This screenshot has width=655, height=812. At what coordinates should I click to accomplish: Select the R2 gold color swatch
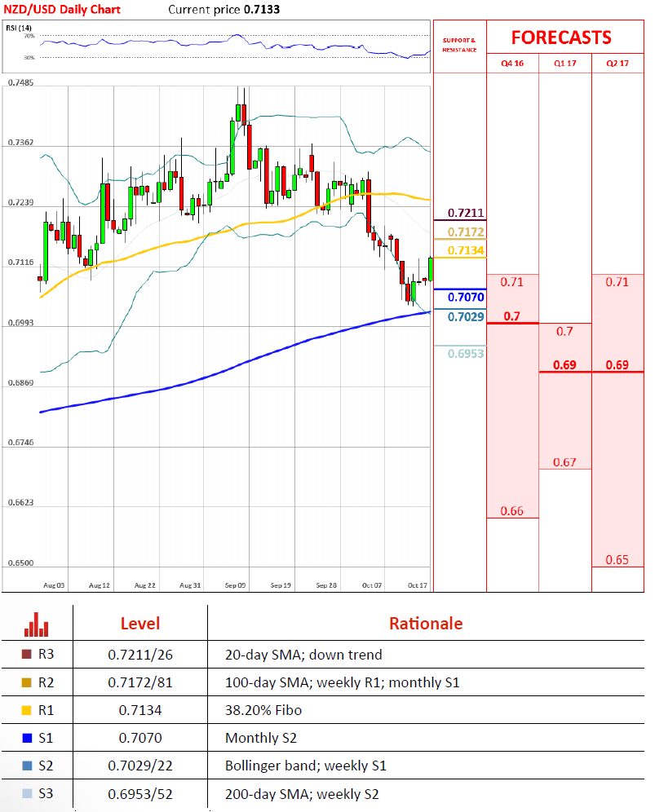(x=27, y=682)
